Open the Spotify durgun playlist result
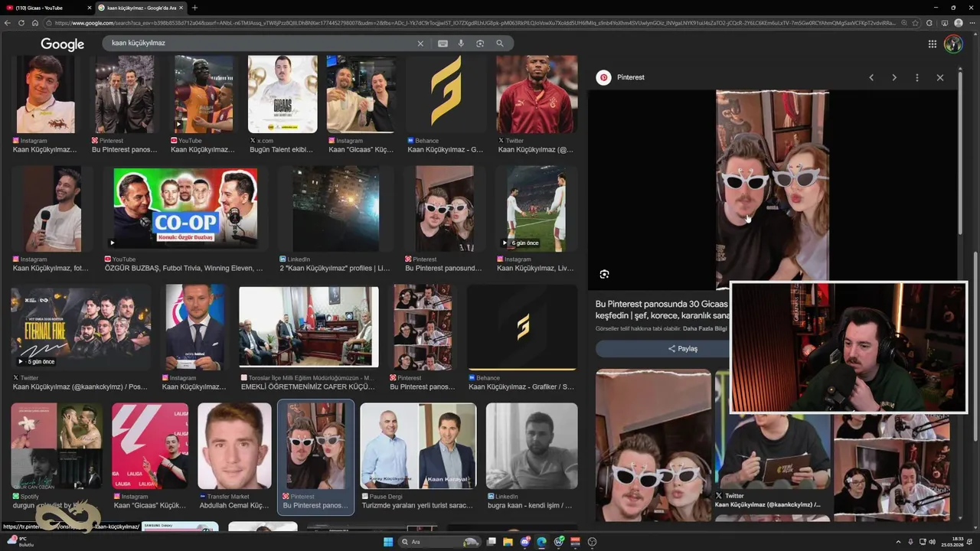 (x=56, y=446)
